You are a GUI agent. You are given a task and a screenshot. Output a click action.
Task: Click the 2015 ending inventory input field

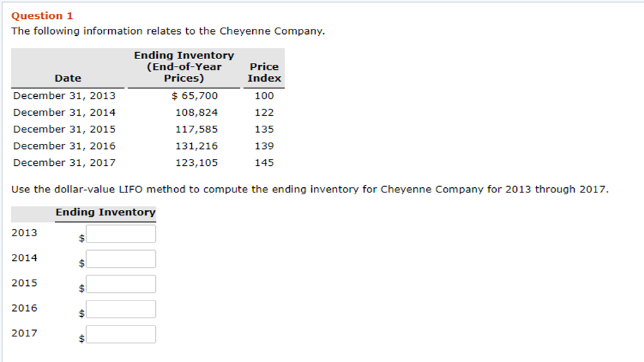[x=120, y=283]
